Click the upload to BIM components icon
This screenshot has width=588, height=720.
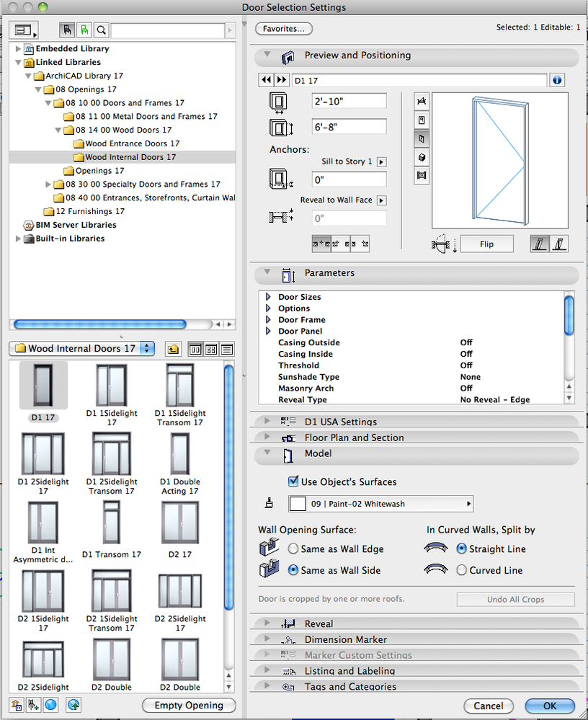point(73,704)
